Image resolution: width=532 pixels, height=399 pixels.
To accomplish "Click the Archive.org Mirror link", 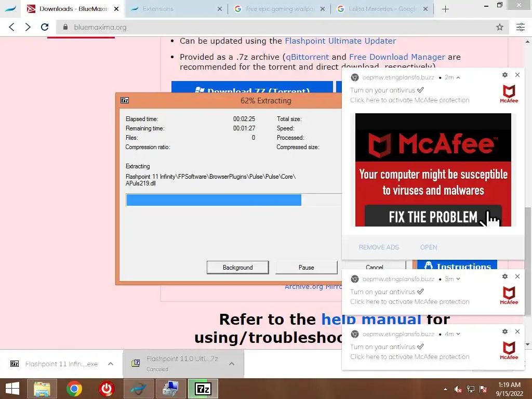I will click(313, 287).
